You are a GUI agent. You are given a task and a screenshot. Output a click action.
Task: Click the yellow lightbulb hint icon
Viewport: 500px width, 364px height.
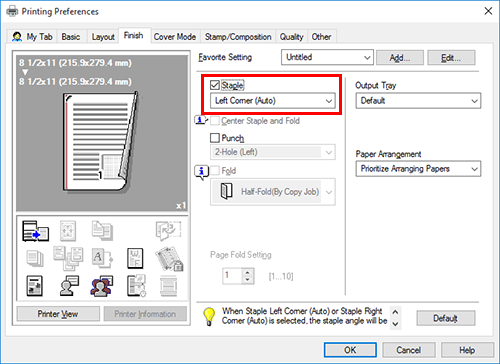pos(209,316)
